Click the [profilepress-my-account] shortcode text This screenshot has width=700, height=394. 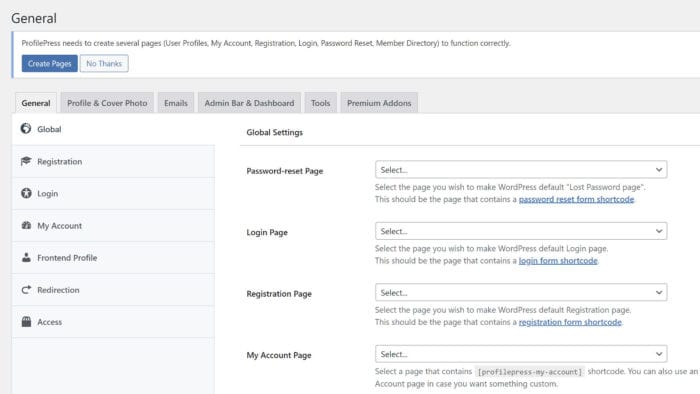point(529,372)
